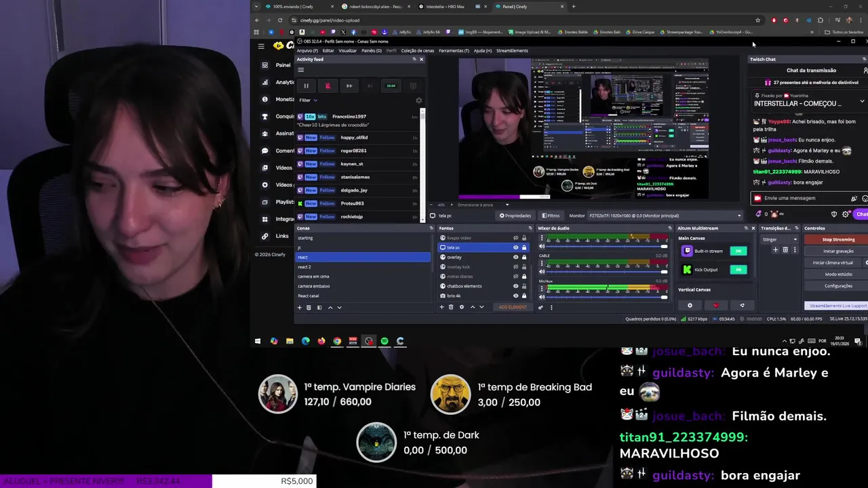This screenshot has width=868, height=488.
Task: Click Filtros button
Action: click(551, 216)
